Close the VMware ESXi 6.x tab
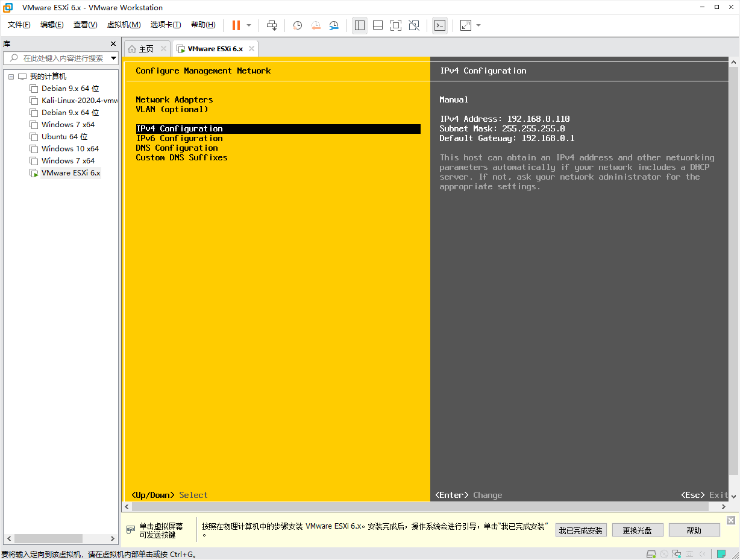 pyautogui.click(x=252, y=49)
